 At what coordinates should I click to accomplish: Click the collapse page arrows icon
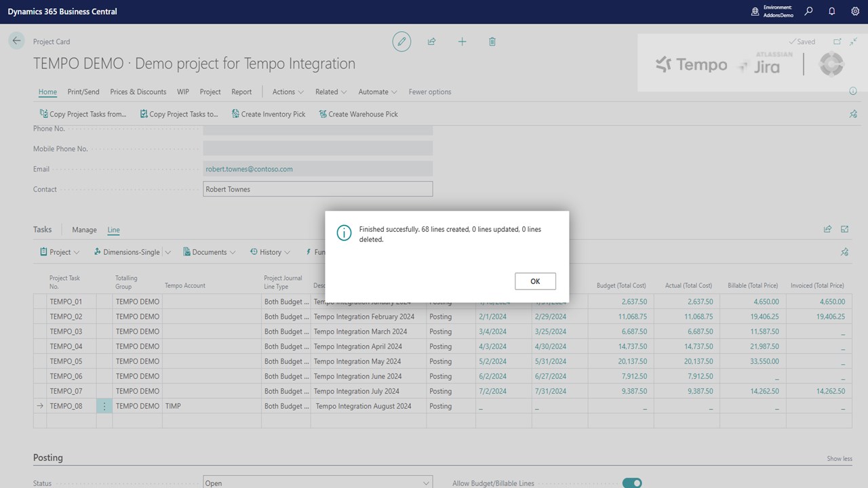(853, 41)
